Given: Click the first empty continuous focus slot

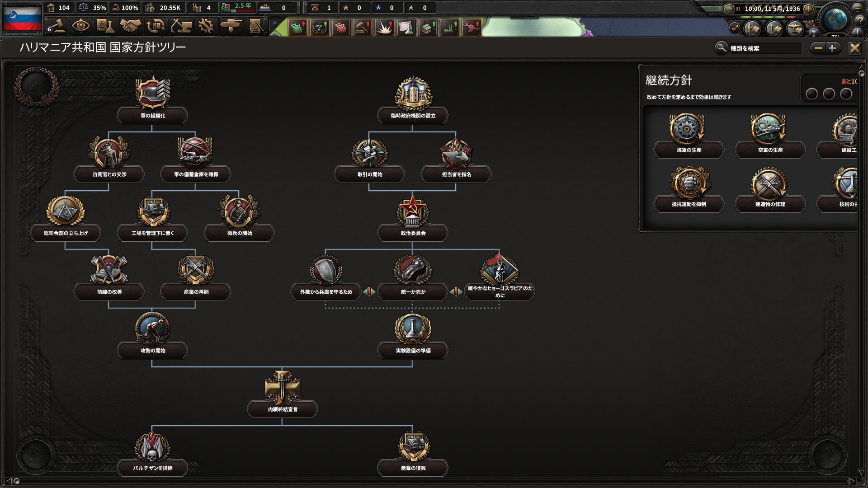Looking at the screenshot, I should (812, 94).
